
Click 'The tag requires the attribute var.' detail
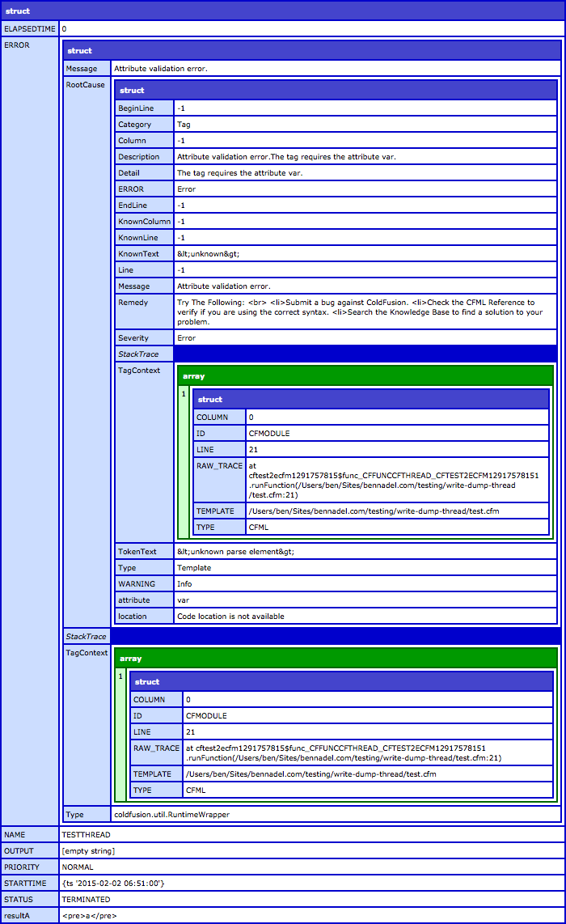click(239, 172)
